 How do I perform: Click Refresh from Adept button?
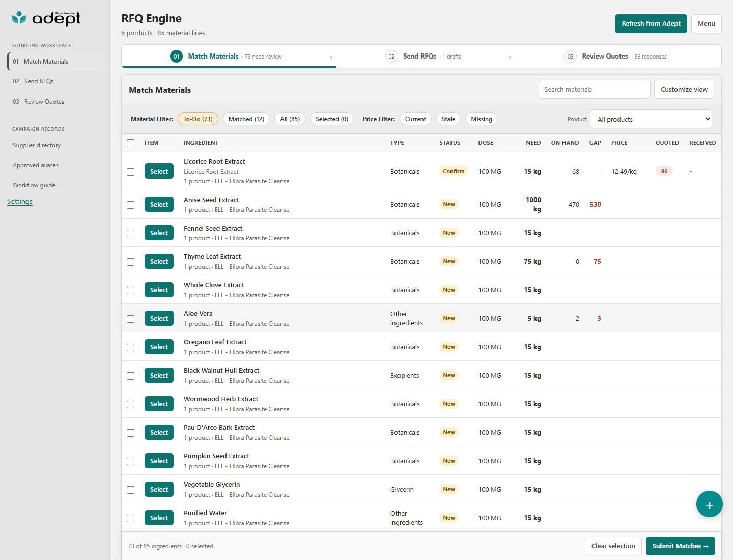651,24
